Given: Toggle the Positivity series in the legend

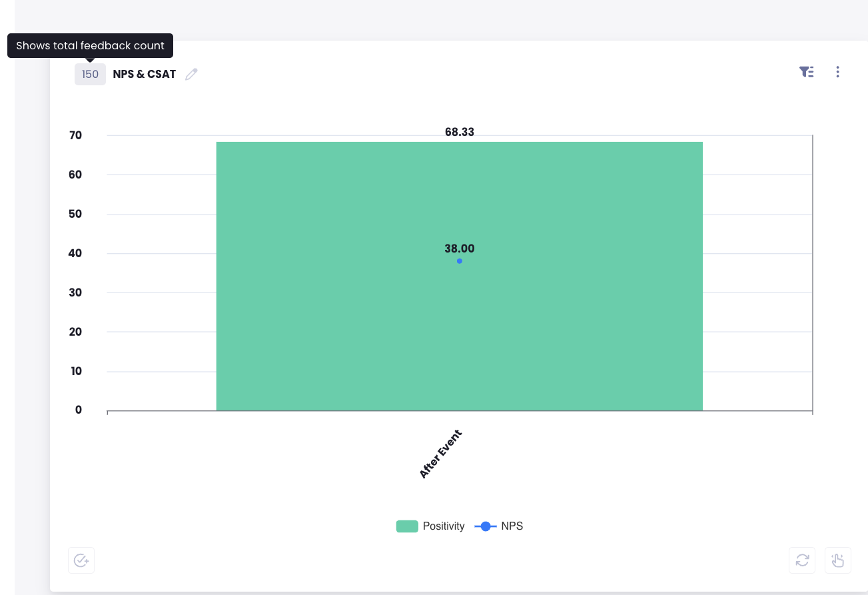Looking at the screenshot, I should coord(444,526).
